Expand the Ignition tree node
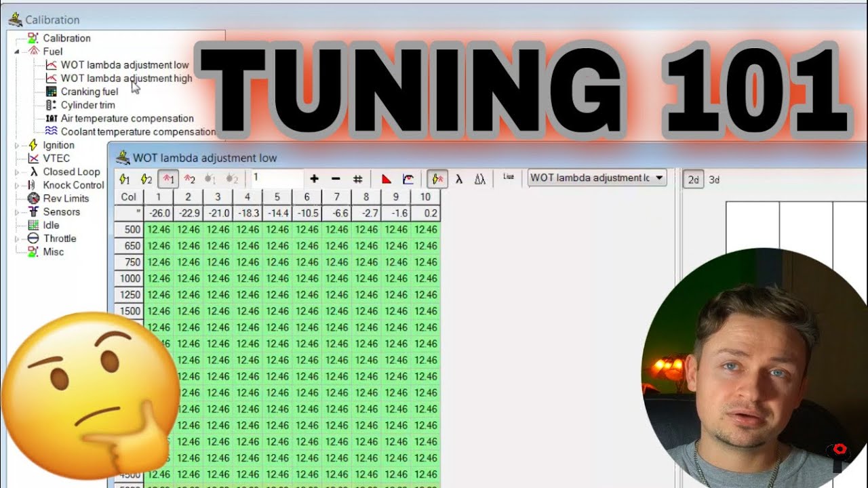868x488 pixels. [x=17, y=145]
